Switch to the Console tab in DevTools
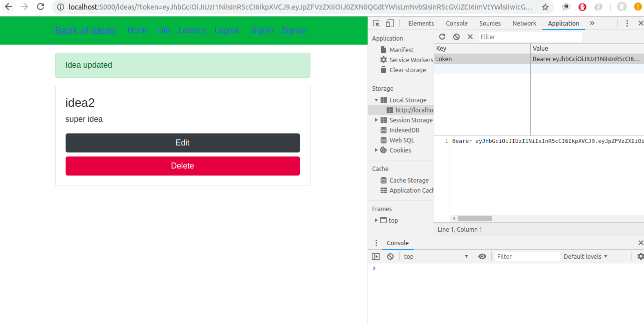The image size is (644, 323). [457, 23]
